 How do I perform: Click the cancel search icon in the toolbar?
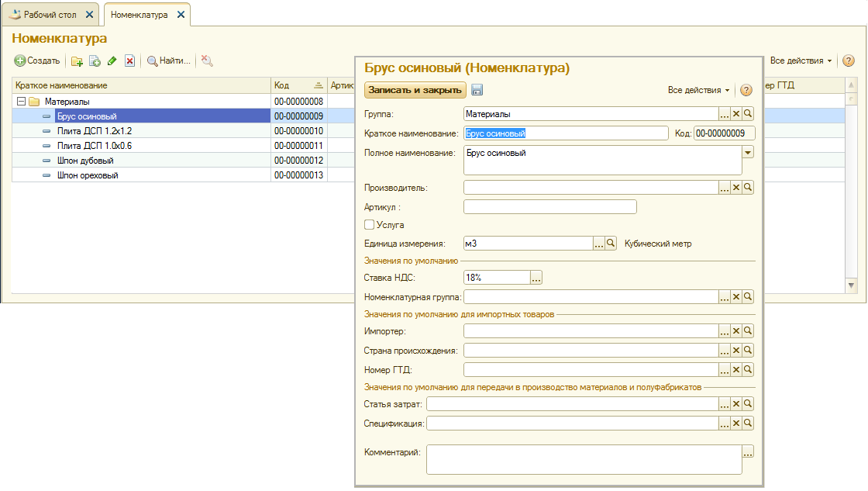pyautogui.click(x=207, y=61)
